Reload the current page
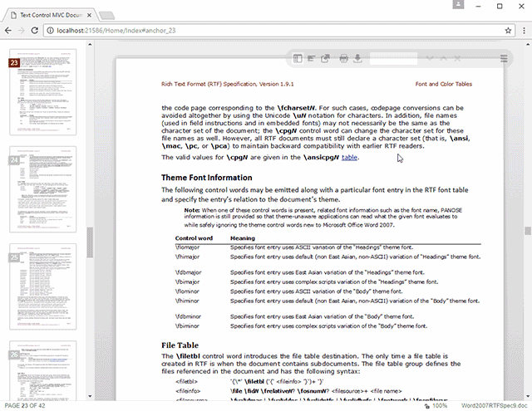 [34, 31]
